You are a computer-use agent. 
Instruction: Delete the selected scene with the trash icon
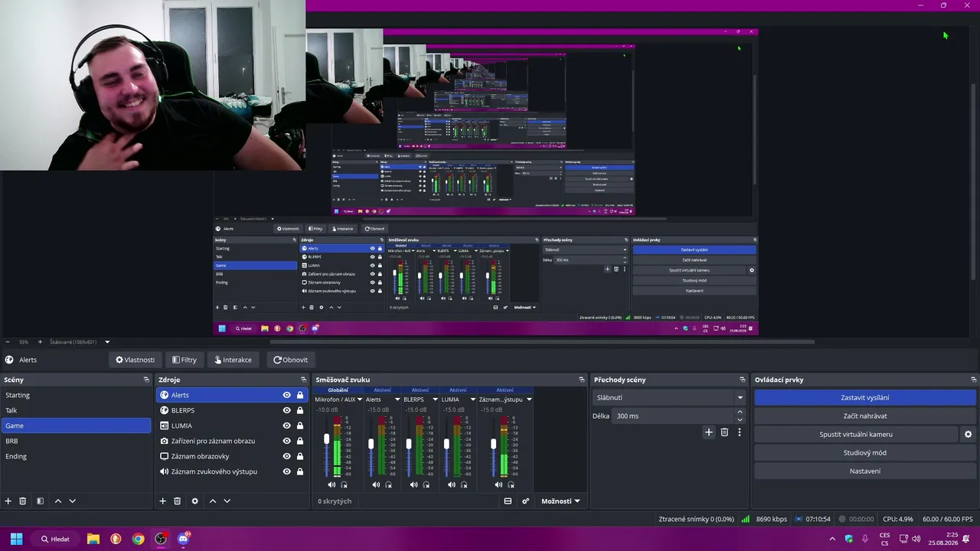23,501
